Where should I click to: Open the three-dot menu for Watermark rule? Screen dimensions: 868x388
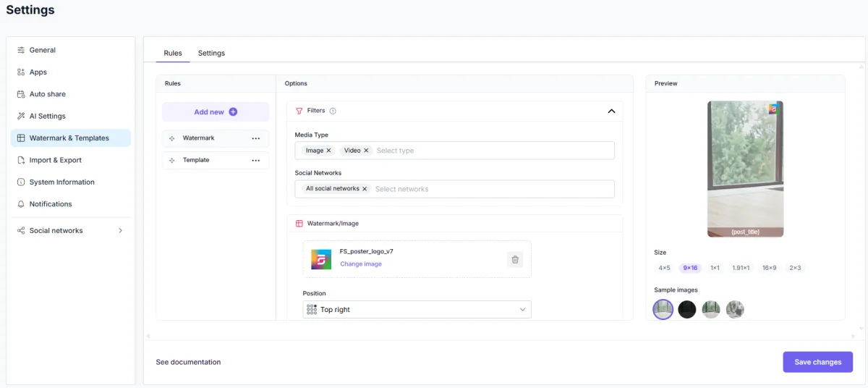click(x=256, y=138)
